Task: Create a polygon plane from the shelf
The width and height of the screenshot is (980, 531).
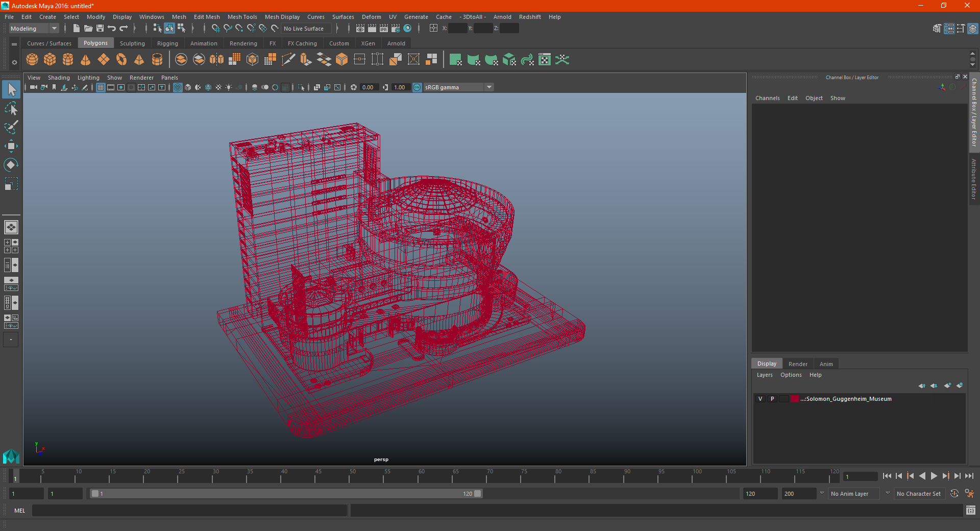Action: [104, 60]
